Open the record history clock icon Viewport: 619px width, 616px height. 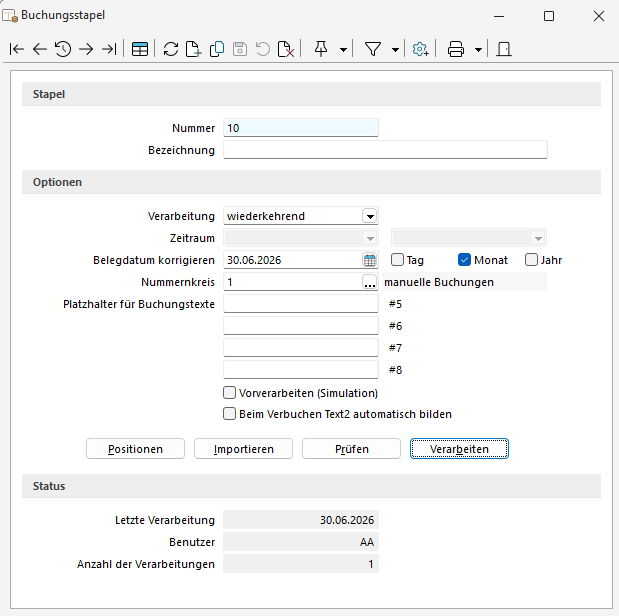pyautogui.click(x=63, y=49)
